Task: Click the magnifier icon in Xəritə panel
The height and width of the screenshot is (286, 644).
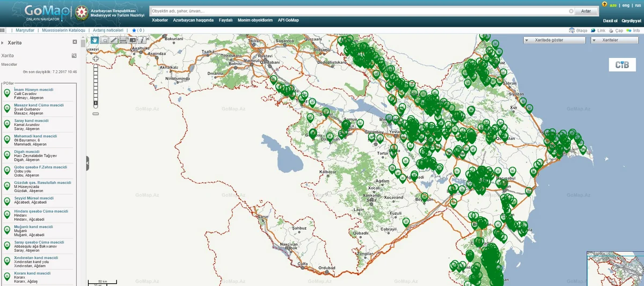Action: (75, 55)
